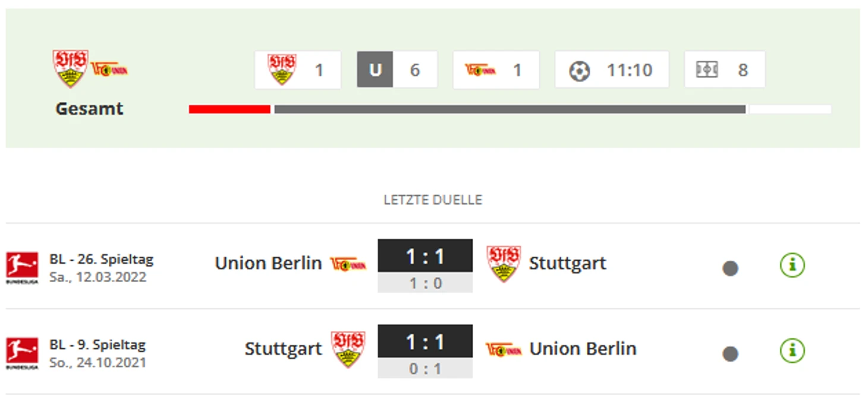
Task: Click Stuttgart crest in 12.03.2022 match row
Action: tap(504, 264)
